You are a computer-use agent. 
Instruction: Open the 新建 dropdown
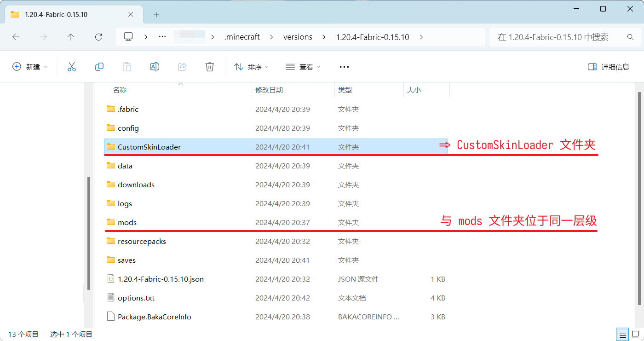click(x=29, y=66)
